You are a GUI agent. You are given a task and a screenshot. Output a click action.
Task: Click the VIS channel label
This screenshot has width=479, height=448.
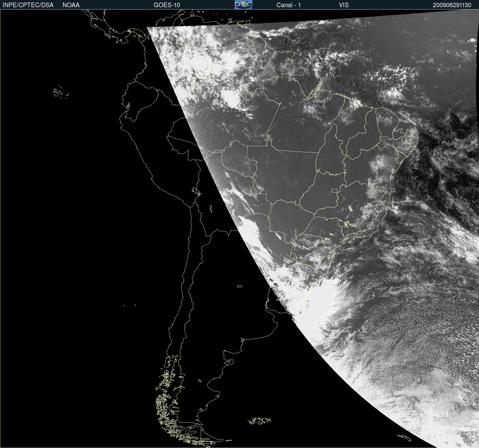(x=344, y=5)
